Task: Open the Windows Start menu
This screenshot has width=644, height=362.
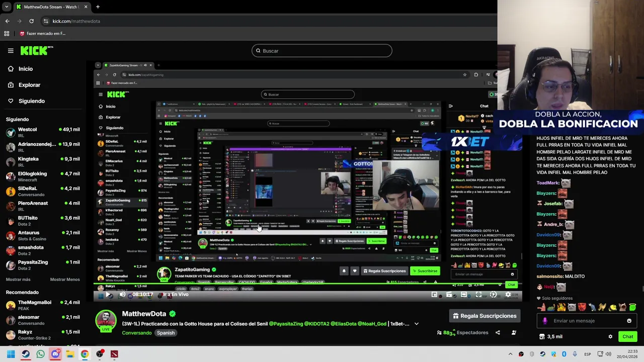Action: pyautogui.click(x=11, y=354)
